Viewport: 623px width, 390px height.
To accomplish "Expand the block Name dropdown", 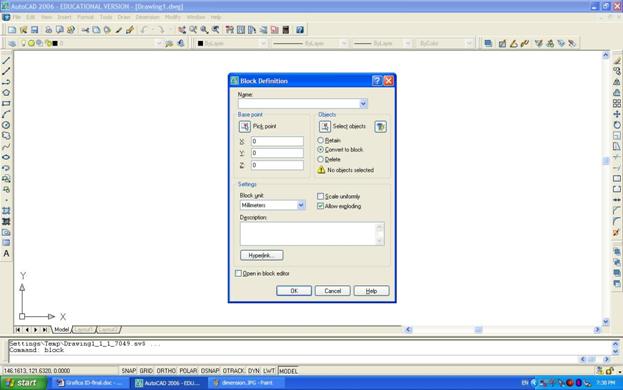I will tap(363, 104).
